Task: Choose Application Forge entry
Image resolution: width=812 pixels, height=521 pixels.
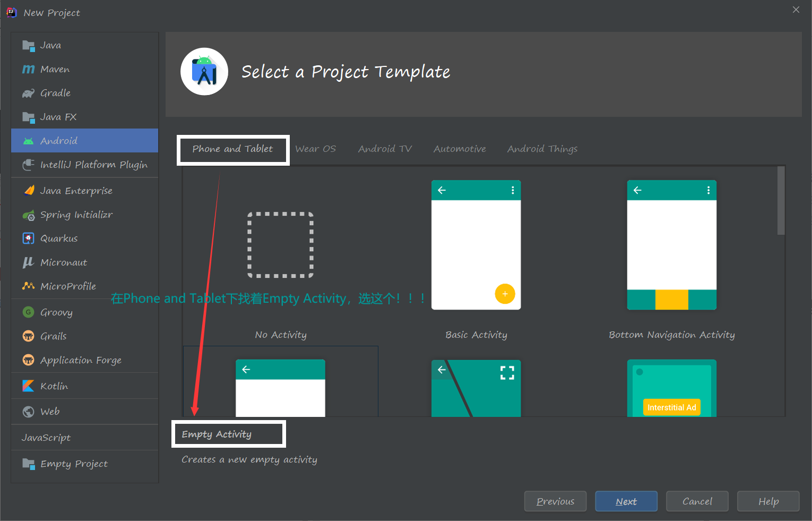Action: pos(85,360)
